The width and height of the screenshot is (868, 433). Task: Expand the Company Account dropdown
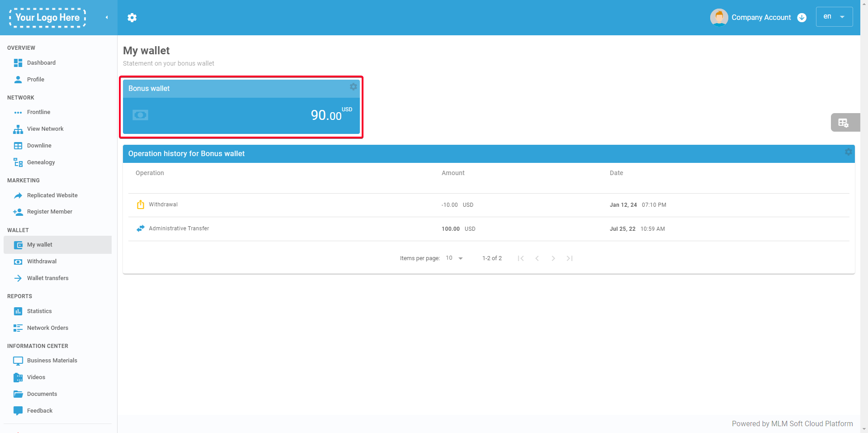click(802, 18)
